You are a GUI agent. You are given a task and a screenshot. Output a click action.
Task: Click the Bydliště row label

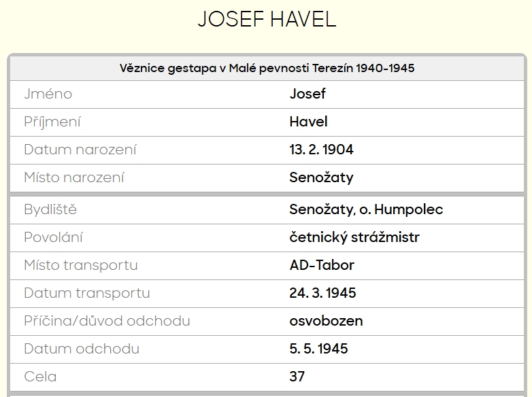[50, 209]
